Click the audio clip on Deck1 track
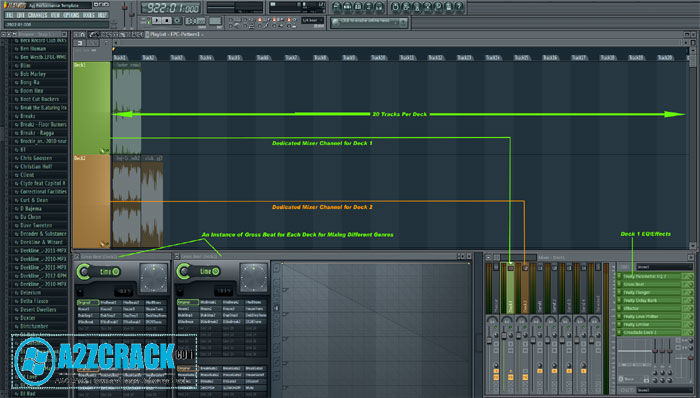Screen dimensions: 700x398 (x=127, y=108)
